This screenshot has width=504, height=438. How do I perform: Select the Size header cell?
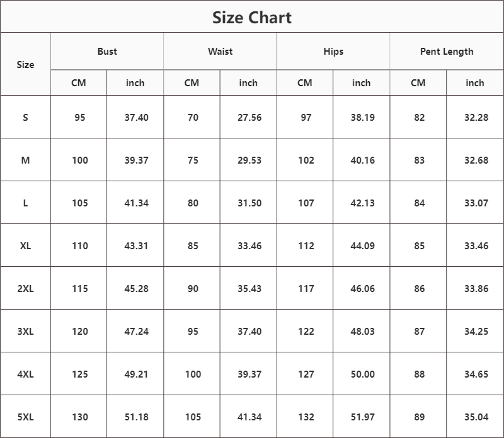point(25,65)
